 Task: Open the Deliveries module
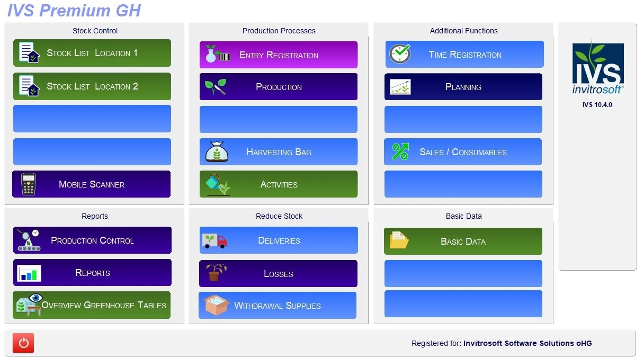coord(279,240)
